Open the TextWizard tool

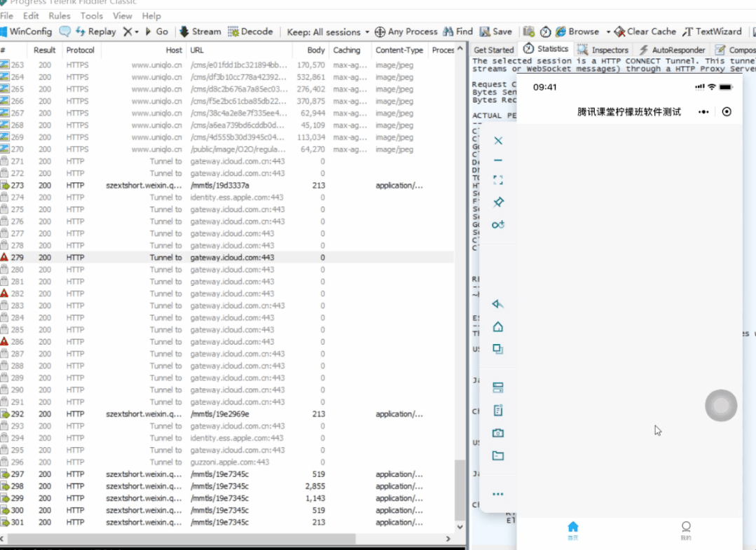coord(712,32)
